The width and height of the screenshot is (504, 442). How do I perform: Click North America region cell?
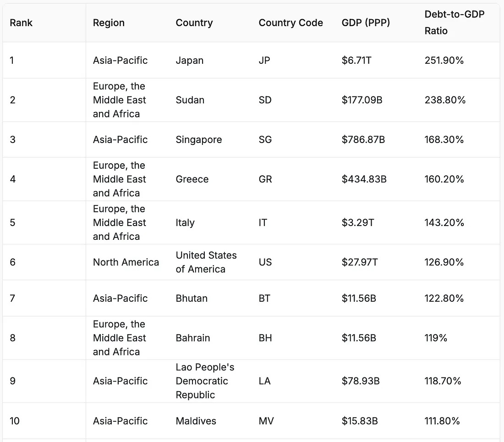click(x=126, y=262)
